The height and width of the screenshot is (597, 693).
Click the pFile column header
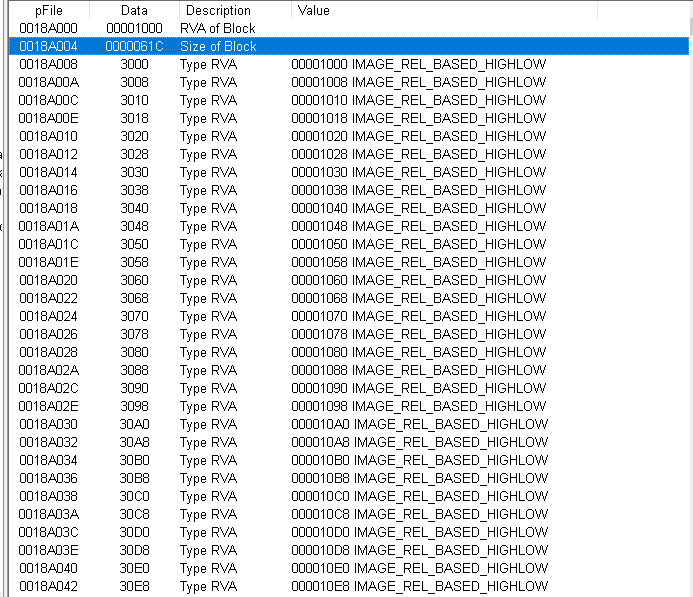pyautogui.click(x=49, y=10)
